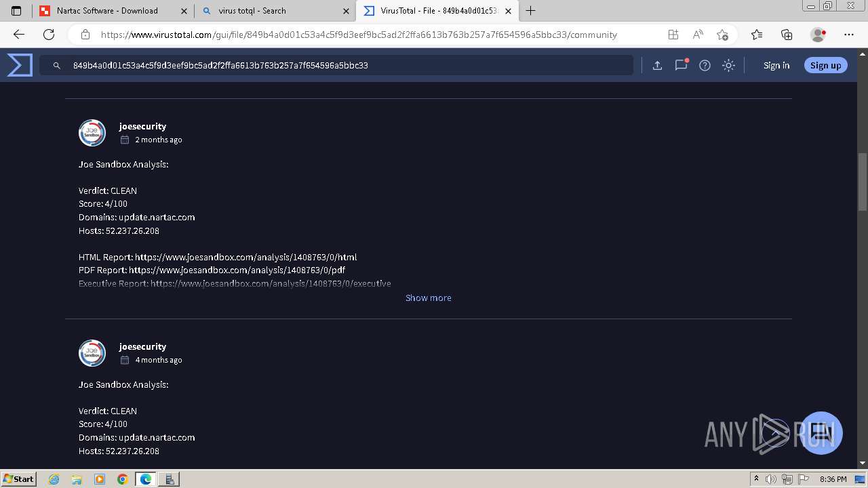The image size is (868, 488).
Task: Open the Windows Start menu
Action: [x=18, y=479]
